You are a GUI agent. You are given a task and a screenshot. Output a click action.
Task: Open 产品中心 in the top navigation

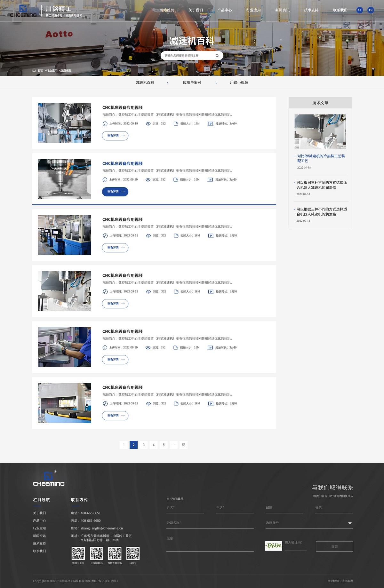pyautogui.click(x=225, y=10)
